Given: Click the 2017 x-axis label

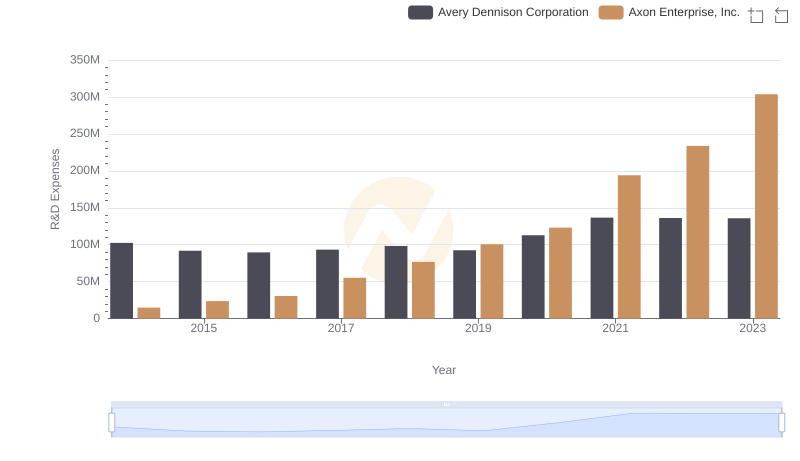Looking at the screenshot, I should coord(341,328).
